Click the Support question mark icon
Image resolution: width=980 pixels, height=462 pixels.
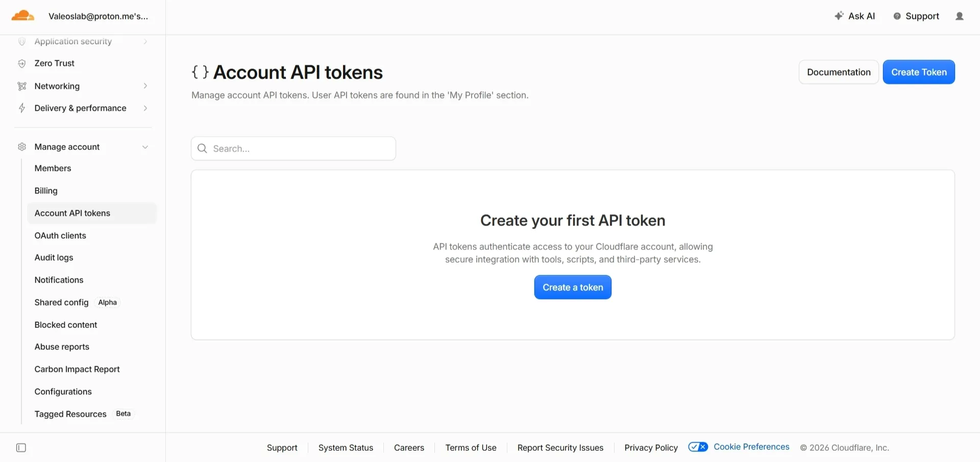(897, 16)
